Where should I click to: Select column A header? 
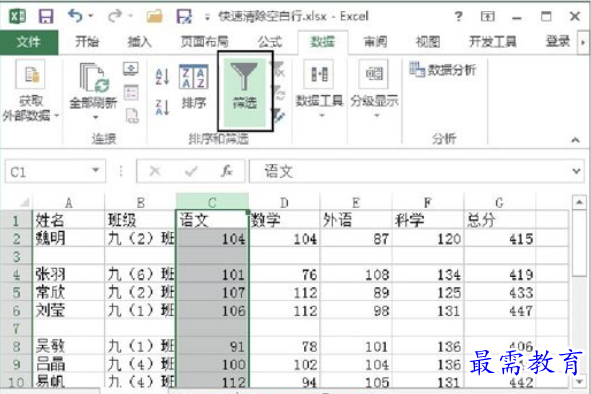click(x=69, y=203)
